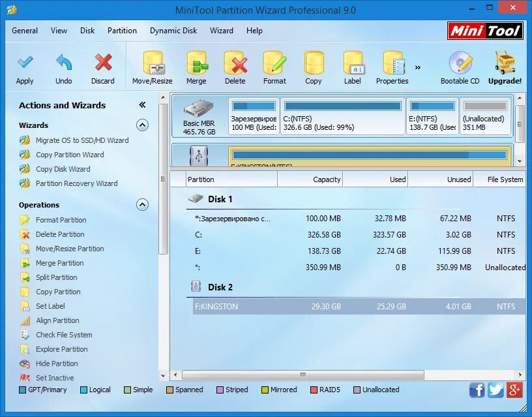Click the Apply checkmark icon
This screenshot has height=417, width=532.
[25, 62]
